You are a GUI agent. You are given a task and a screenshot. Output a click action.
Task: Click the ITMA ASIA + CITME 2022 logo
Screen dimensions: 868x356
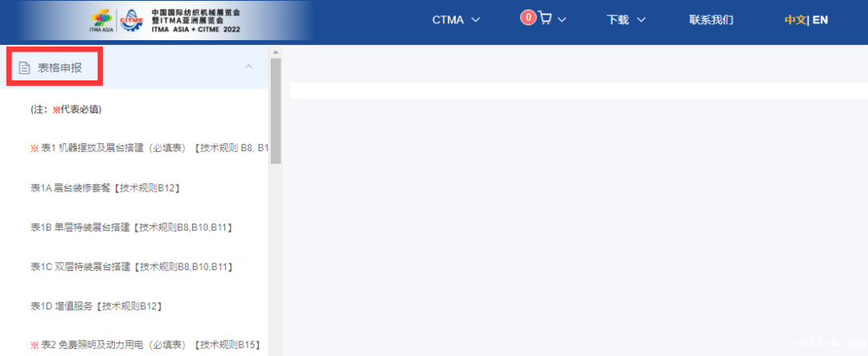point(166,22)
